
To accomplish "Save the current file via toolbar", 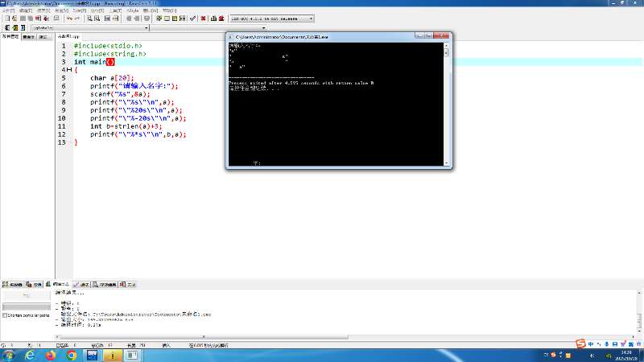I will [23, 19].
